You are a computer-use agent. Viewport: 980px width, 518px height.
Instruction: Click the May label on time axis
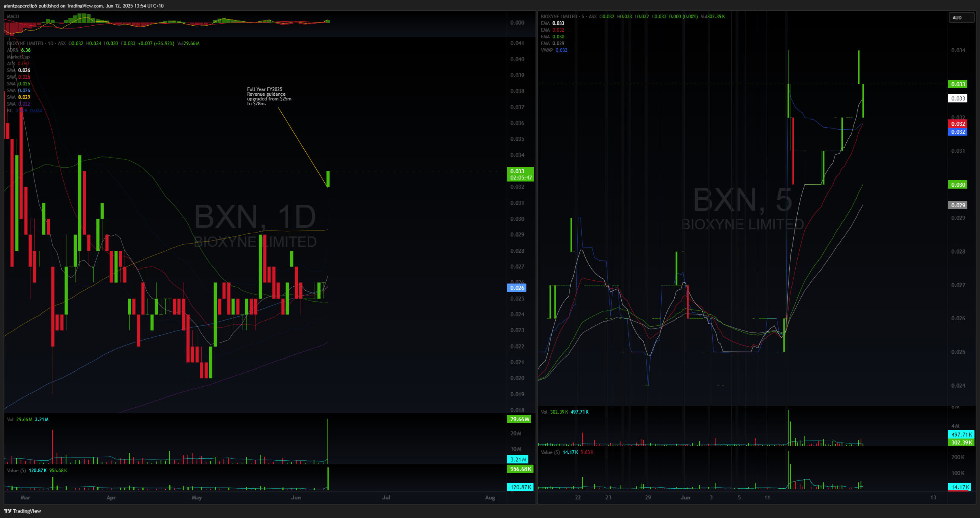[x=197, y=497]
